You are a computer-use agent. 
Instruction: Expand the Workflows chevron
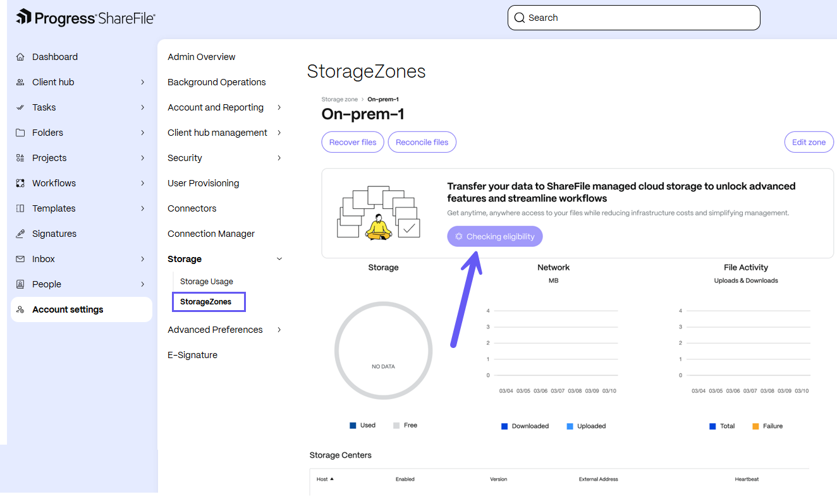(143, 183)
